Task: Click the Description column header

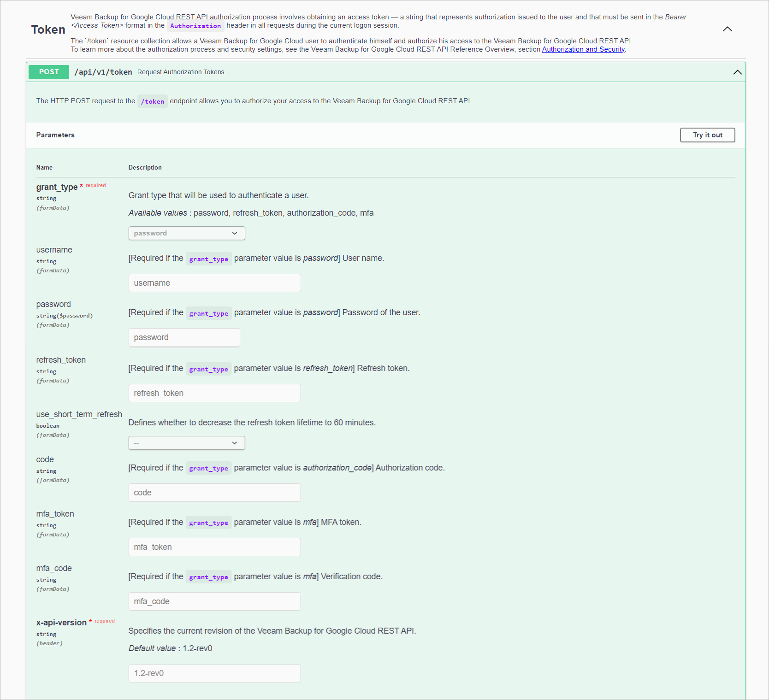Action: [x=145, y=168]
